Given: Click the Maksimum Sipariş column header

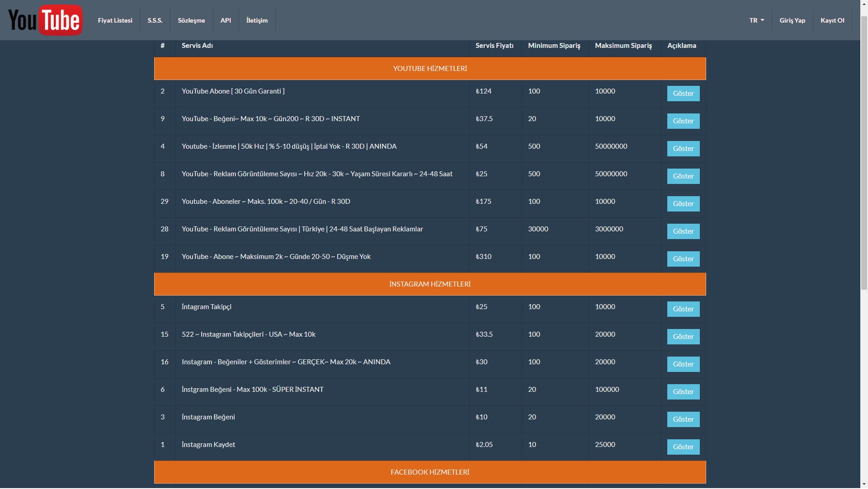Looking at the screenshot, I should point(623,46).
